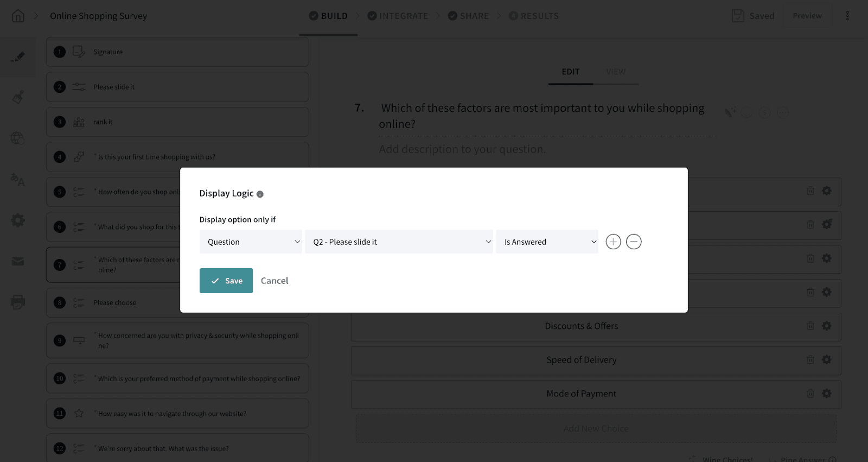Expand the Question type dropdown
The height and width of the screenshot is (462, 868).
tap(251, 242)
